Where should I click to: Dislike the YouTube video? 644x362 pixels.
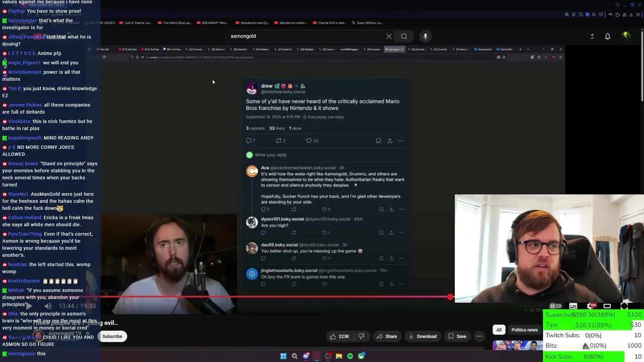pos(361,336)
